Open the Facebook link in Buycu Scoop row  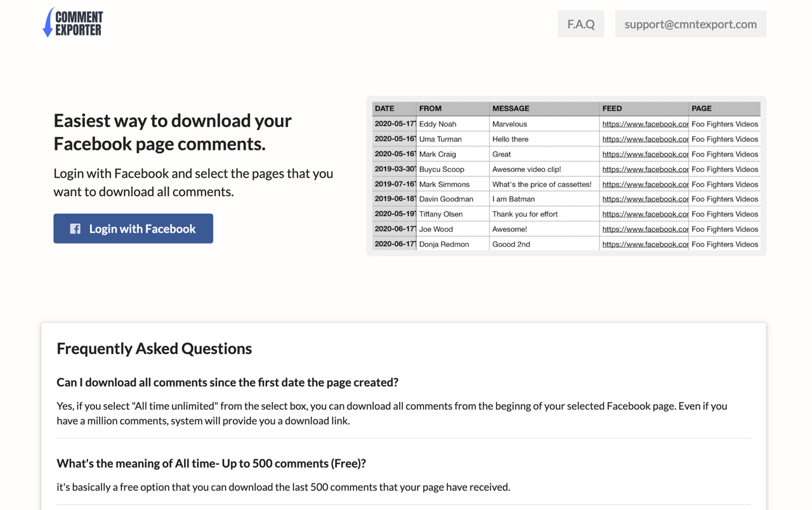click(x=645, y=169)
